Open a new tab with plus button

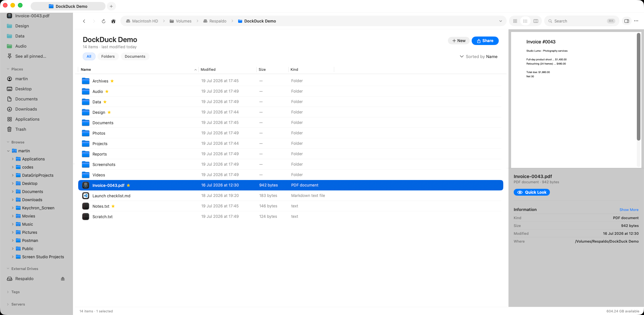pyautogui.click(x=111, y=6)
